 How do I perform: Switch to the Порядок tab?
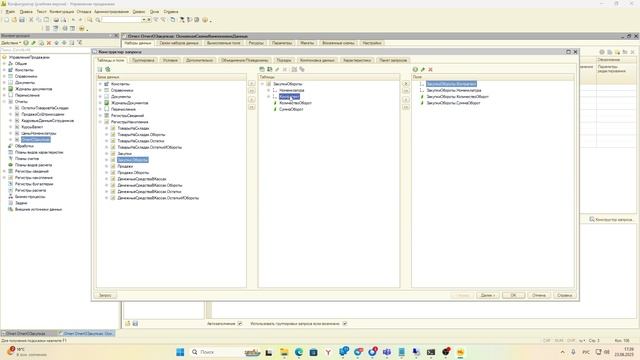pos(284,60)
